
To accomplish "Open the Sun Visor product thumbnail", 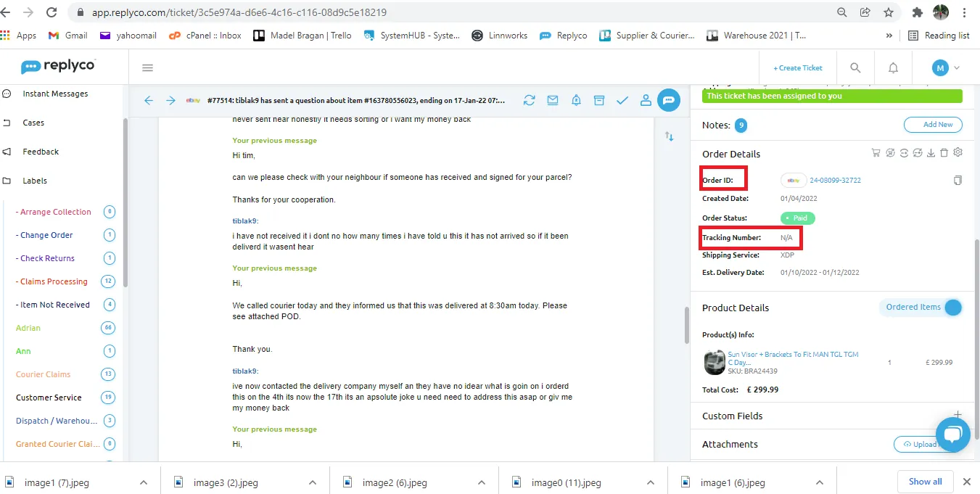I will (715, 362).
